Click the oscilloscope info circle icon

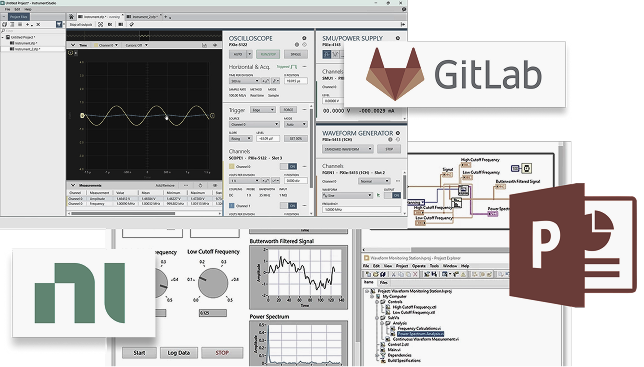(x=297, y=44)
